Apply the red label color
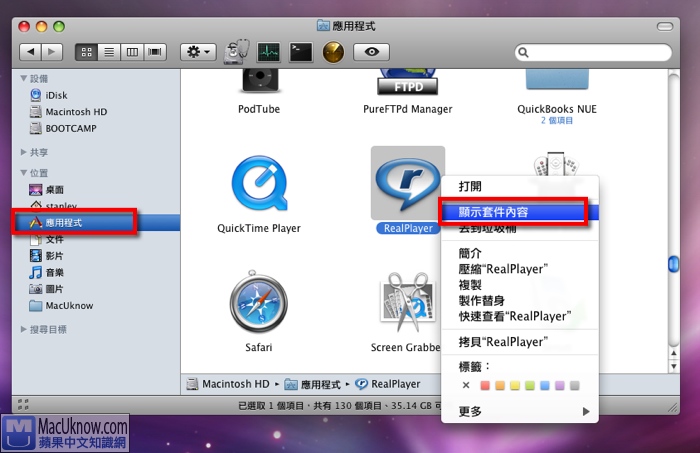The image size is (700, 453). [485, 385]
